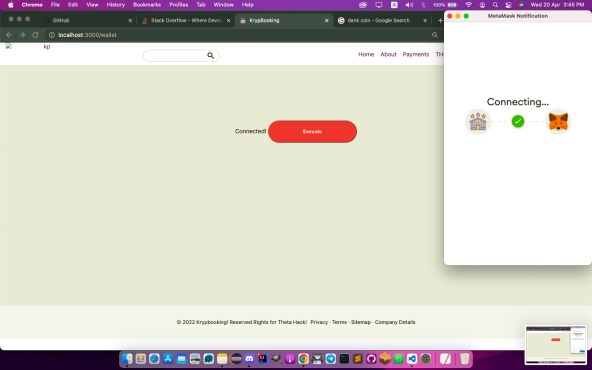Click the red Execute button
The height and width of the screenshot is (370, 592).
pos(312,131)
